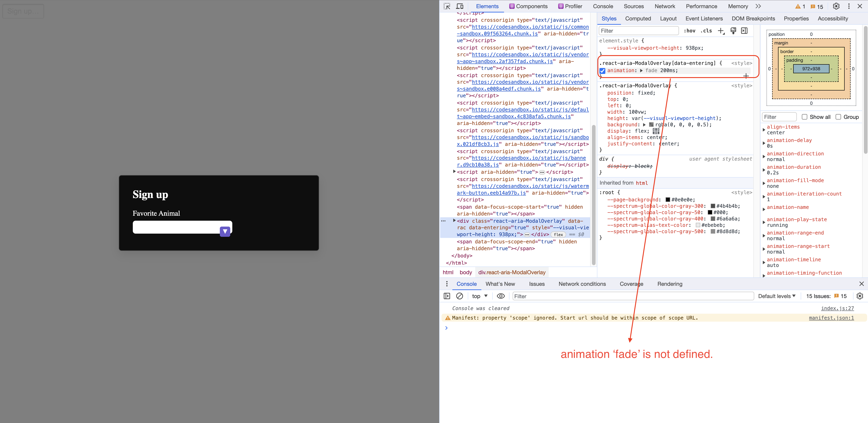This screenshot has width=868, height=423.
Task: Open DevTools settings gear
Action: (836, 6)
